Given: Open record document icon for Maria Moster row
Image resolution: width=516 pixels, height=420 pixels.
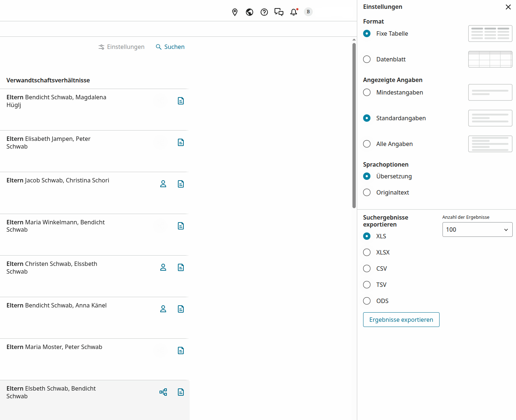Looking at the screenshot, I should click(x=181, y=350).
